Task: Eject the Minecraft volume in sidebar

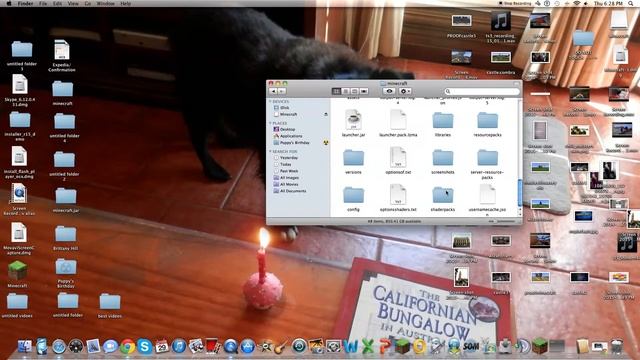Action: (326, 114)
